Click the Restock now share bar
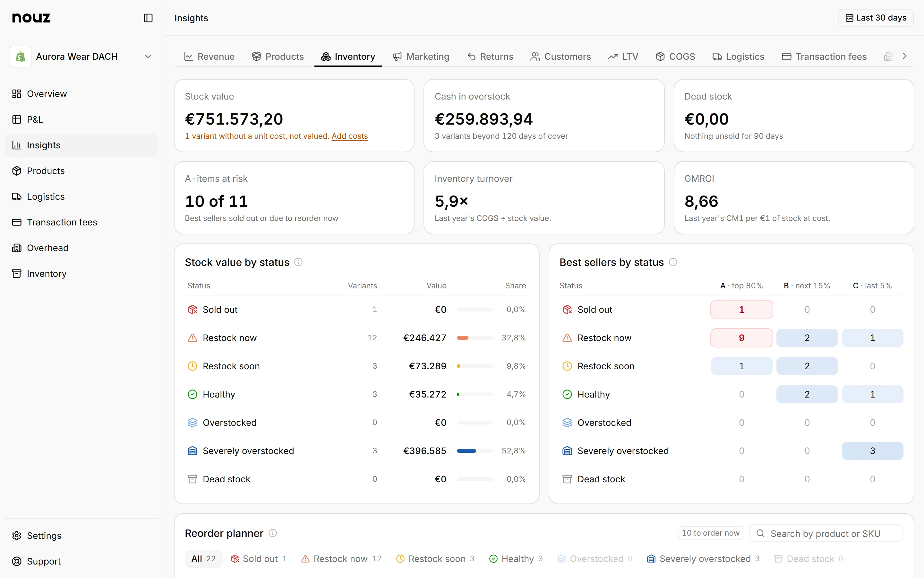Screen dimensions: 924x578 (x=475, y=338)
